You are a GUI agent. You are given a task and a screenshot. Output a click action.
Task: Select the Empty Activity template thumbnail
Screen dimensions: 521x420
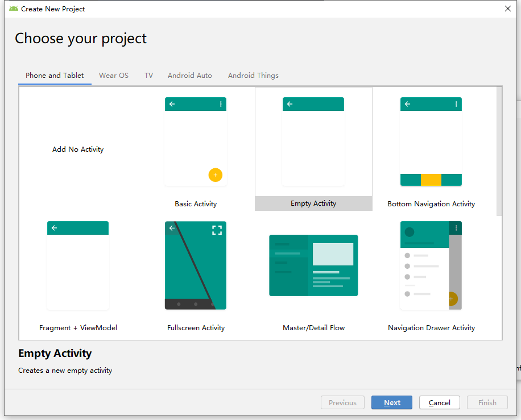coord(313,142)
